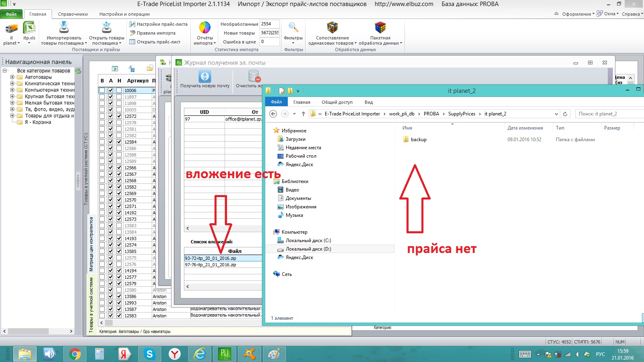Go up one folder level in Explorer

point(303,114)
